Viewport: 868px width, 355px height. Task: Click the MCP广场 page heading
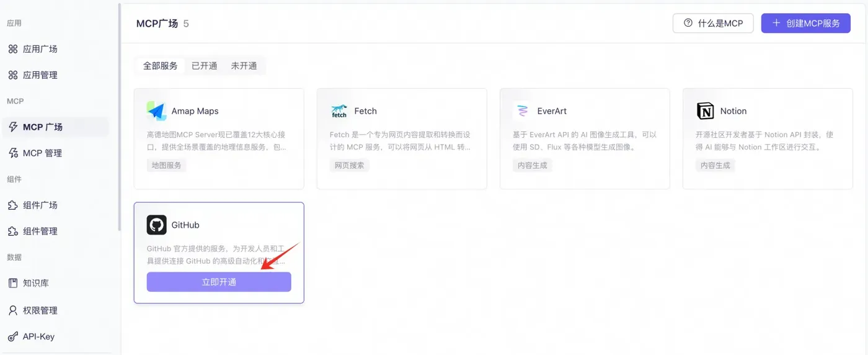tap(157, 24)
